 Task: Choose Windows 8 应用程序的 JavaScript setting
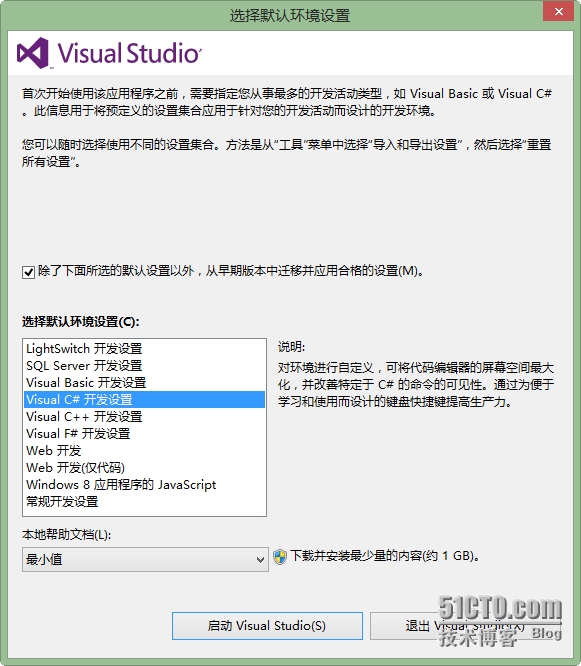click(x=144, y=485)
